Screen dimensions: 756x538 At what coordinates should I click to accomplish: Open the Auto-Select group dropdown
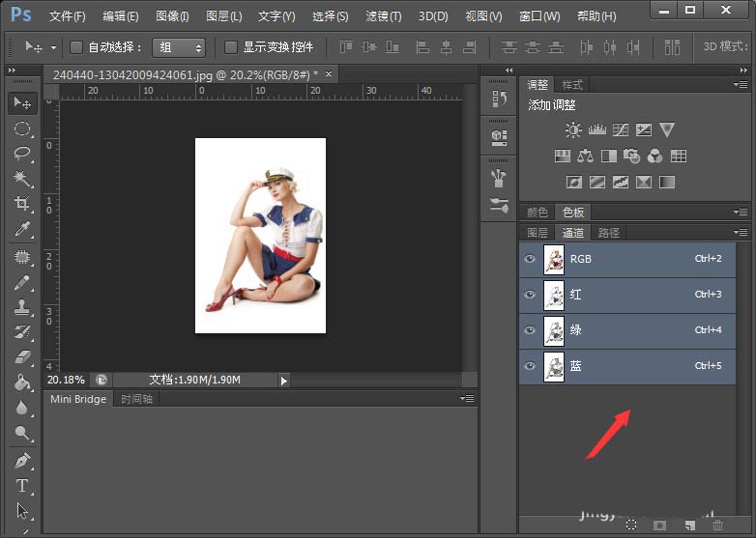coord(179,47)
